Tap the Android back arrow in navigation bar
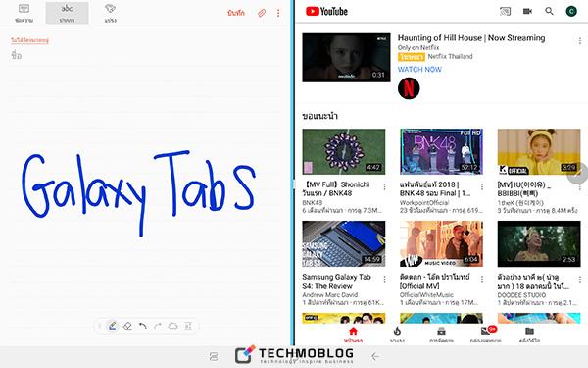Viewport: 588px width, 368px height. 375,356
